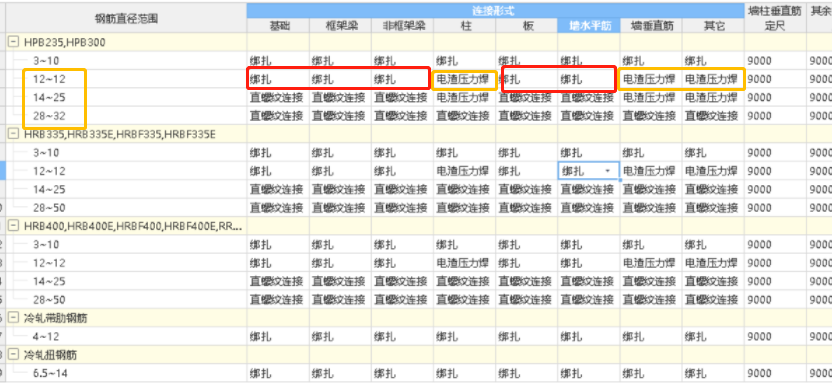This screenshot has width=832, height=387.
Task: Click 电渣压力焊 in HRB335 12~12 柱 cell
Action: (462, 171)
